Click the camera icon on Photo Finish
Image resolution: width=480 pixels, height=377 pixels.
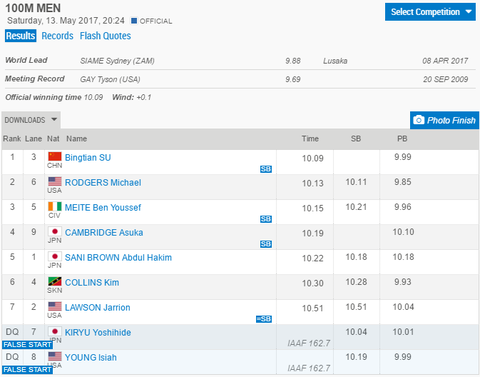click(x=419, y=120)
